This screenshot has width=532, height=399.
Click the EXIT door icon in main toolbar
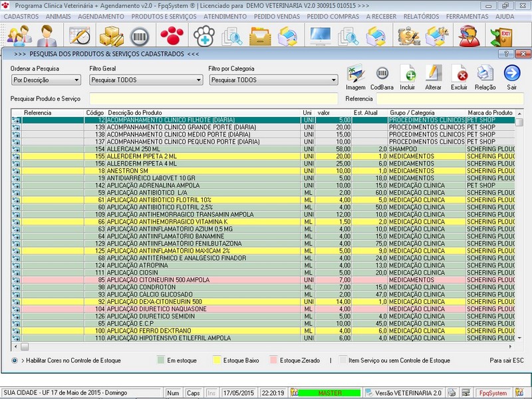(x=500, y=36)
